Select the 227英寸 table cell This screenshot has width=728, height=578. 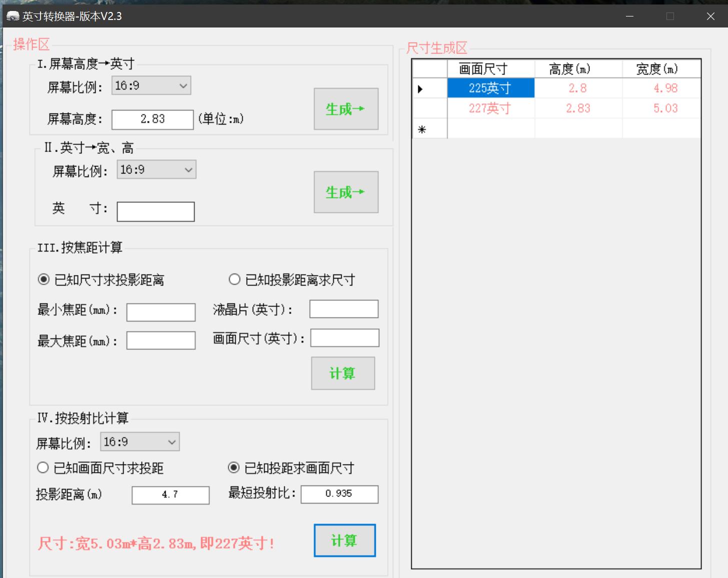click(x=491, y=108)
